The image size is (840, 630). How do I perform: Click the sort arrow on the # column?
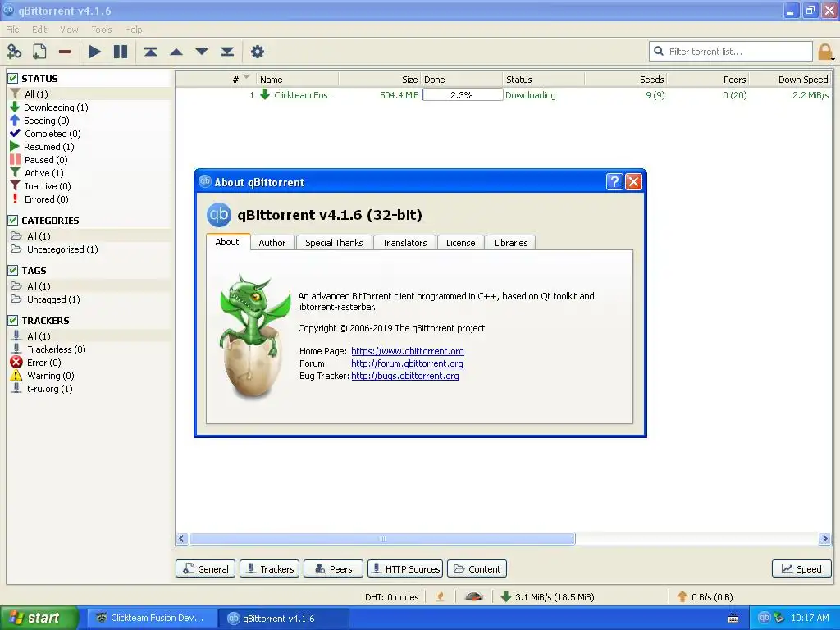pyautogui.click(x=246, y=76)
